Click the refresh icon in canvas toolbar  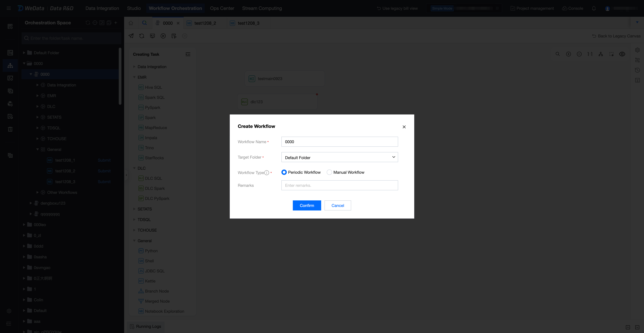click(x=142, y=36)
